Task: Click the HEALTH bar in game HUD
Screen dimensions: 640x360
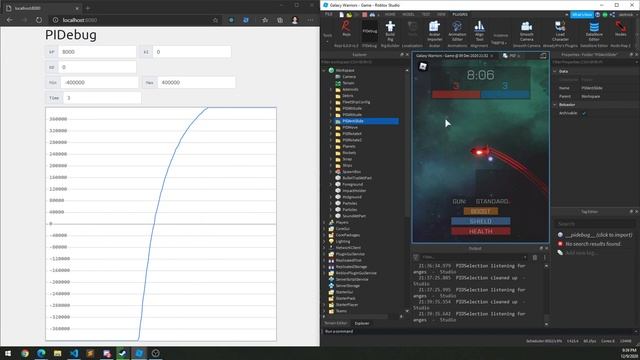Action: point(480,231)
